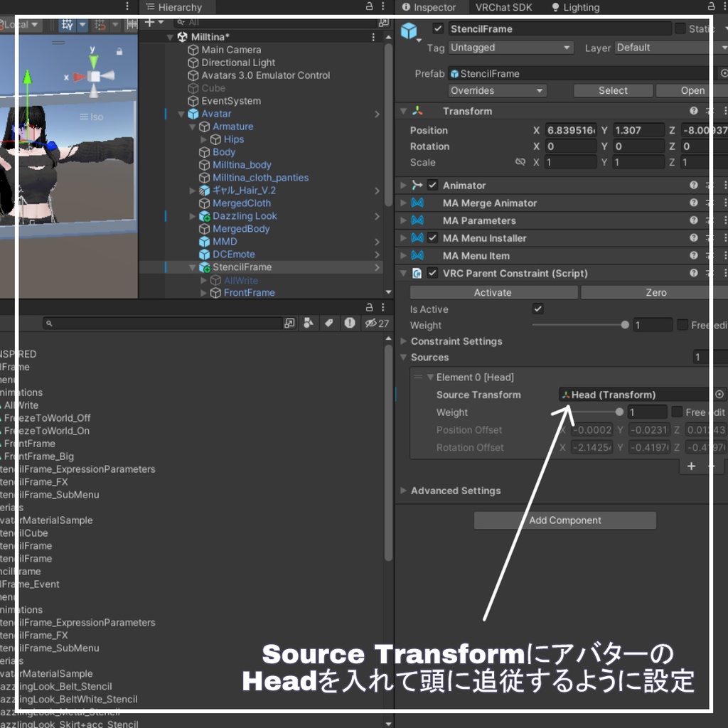Click the prefab Select button
The width and height of the screenshot is (728, 728).
coord(613,90)
